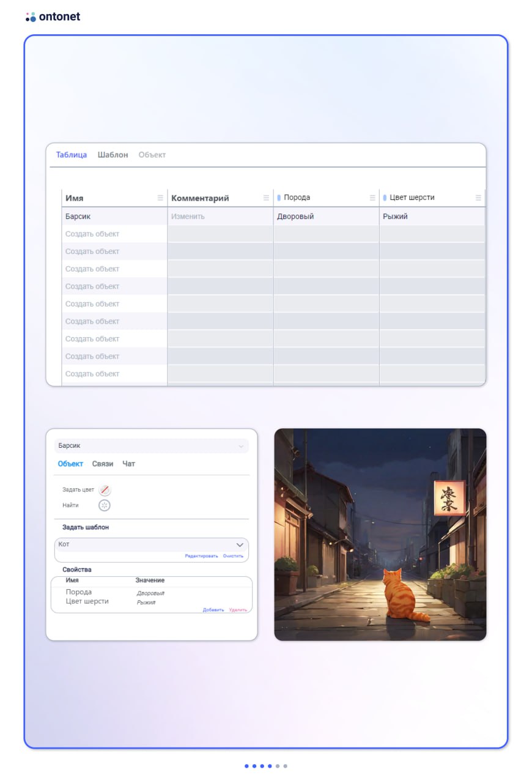
Task: Open the Комментарий column menu icon
Action: 266,198
